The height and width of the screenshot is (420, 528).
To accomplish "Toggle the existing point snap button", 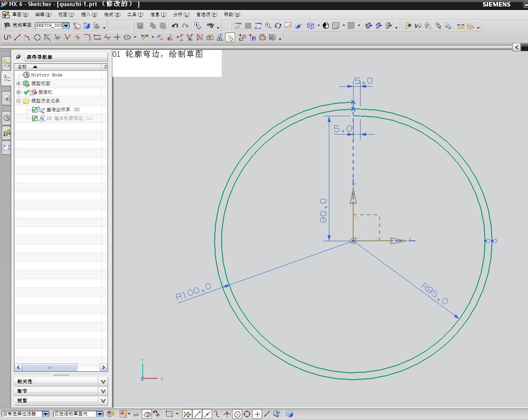I will pyautogui.click(x=257, y=414).
